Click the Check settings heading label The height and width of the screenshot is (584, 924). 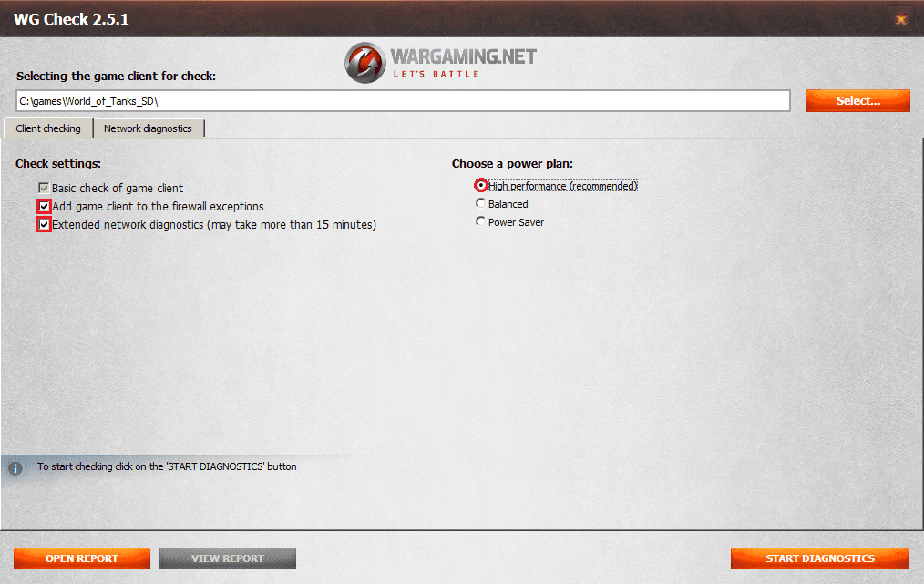[x=58, y=163]
